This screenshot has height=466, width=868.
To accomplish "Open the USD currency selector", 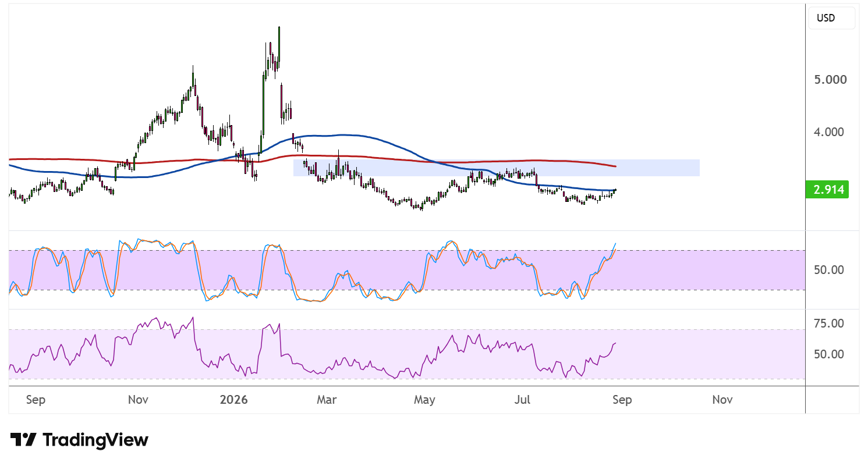I will (831, 18).
